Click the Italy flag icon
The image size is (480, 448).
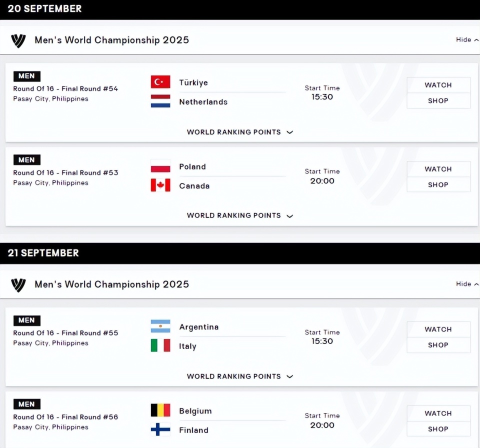click(160, 345)
